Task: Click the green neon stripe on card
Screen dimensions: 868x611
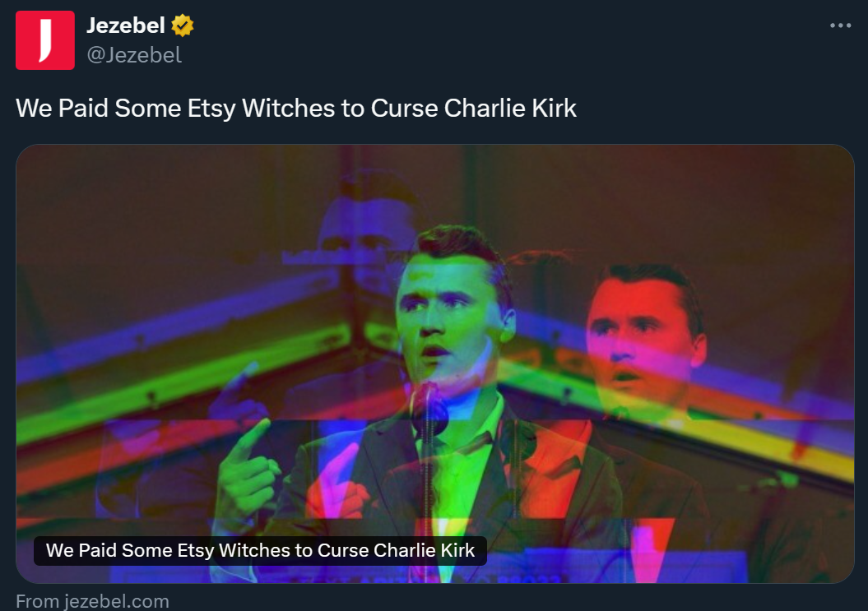Action: pos(183,377)
